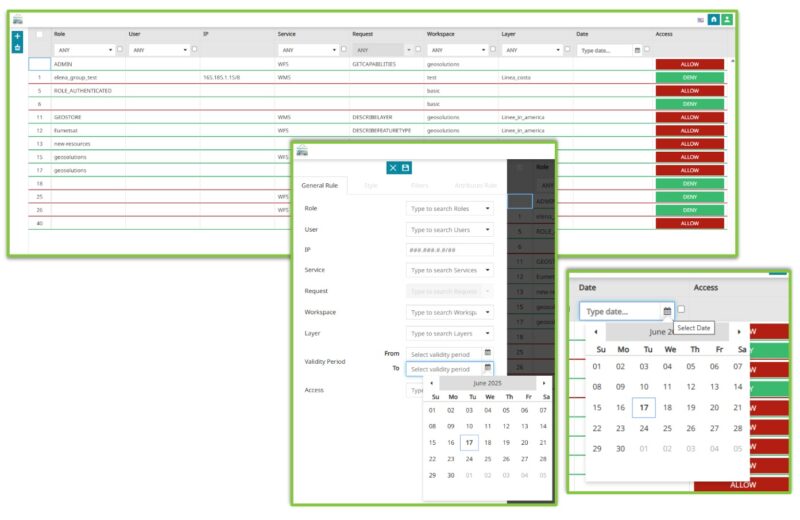Click the app logo in rules table window
Viewport: 800px width, 520px height.
coord(18,19)
